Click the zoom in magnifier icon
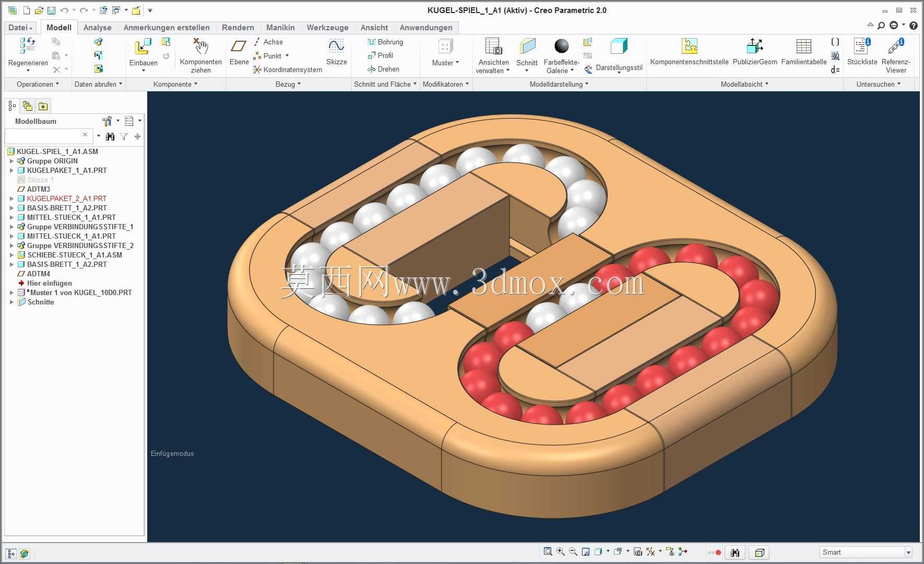This screenshot has height=564, width=924. pos(561,551)
